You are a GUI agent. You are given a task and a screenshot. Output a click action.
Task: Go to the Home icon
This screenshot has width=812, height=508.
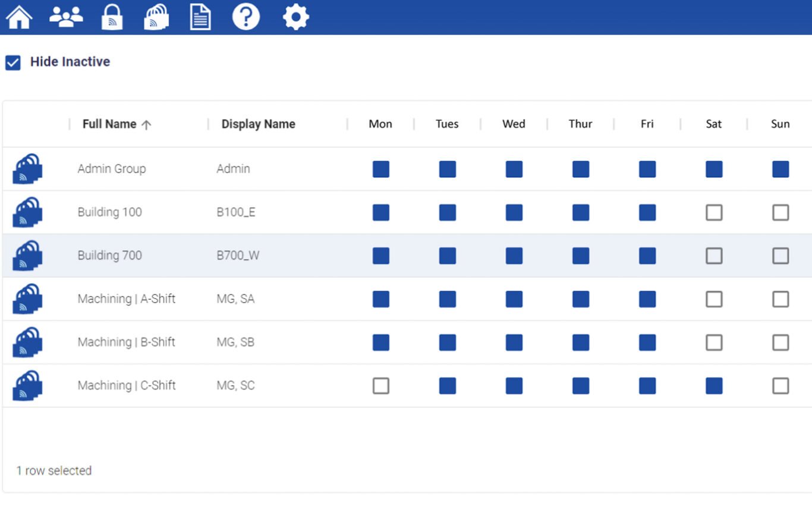[19, 17]
